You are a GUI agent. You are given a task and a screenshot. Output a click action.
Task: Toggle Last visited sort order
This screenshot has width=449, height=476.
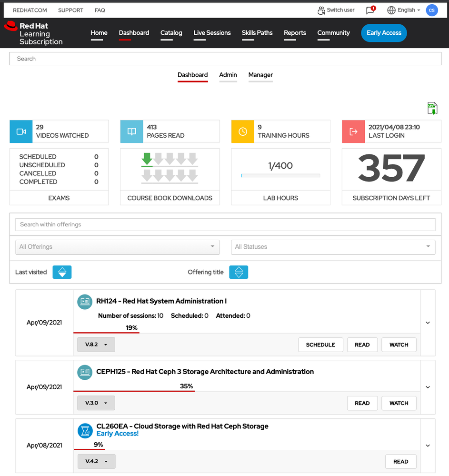click(62, 272)
